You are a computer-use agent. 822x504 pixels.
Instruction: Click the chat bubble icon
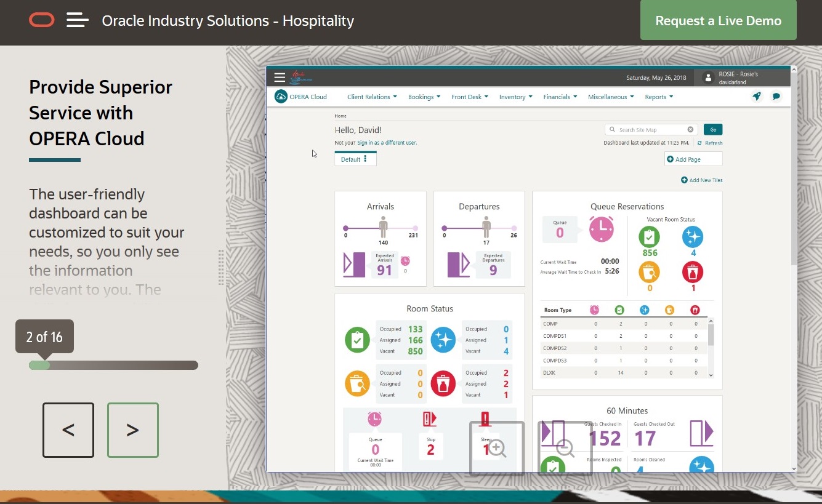[776, 96]
